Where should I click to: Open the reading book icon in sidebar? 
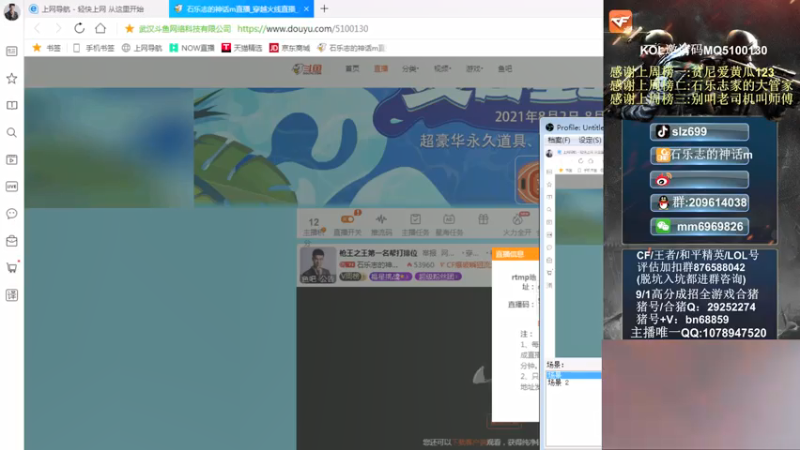[x=12, y=105]
